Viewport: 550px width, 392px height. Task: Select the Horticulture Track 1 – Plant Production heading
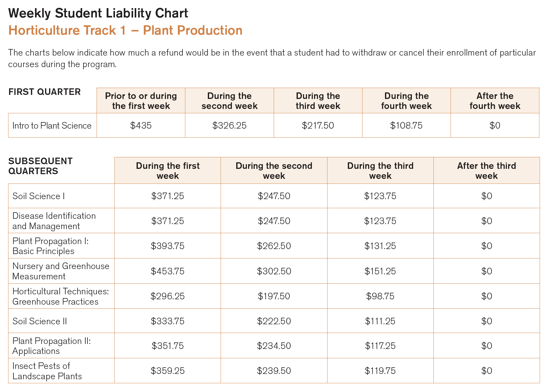[x=125, y=30]
